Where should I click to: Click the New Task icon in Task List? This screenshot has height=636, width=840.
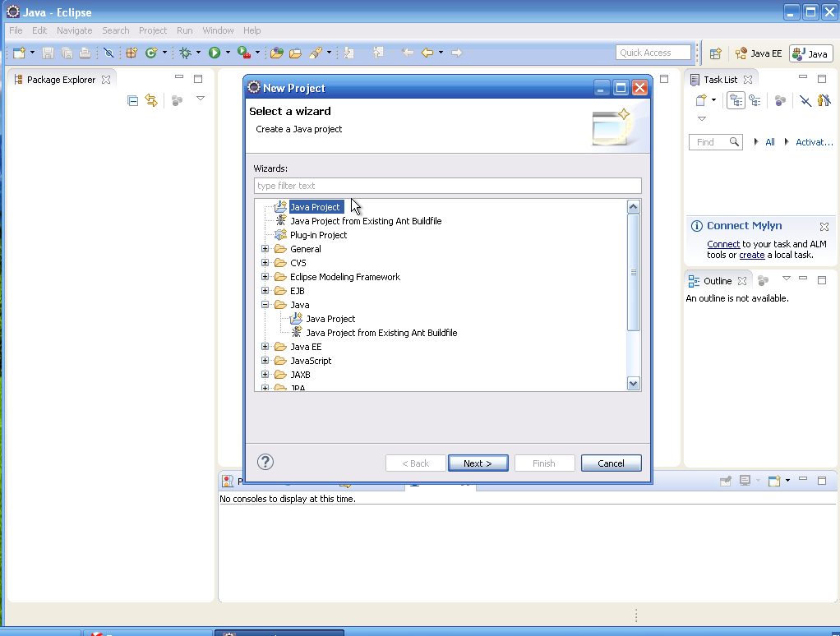tap(701, 100)
